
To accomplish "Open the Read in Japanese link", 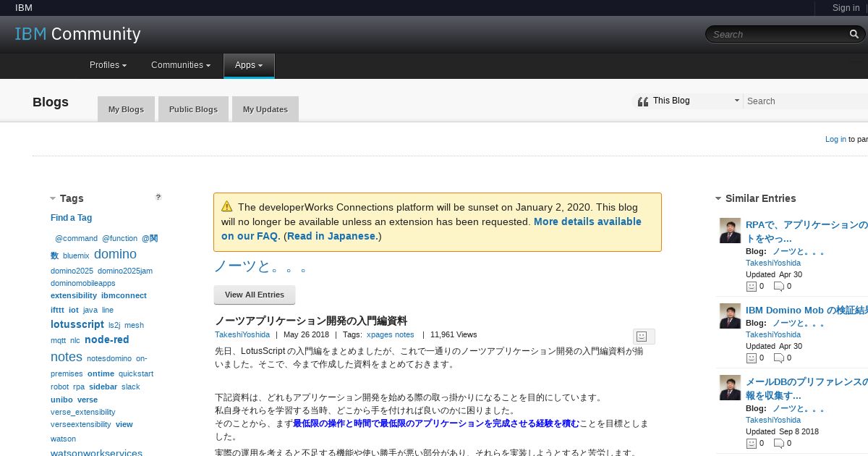I will [x=333, y=236].
